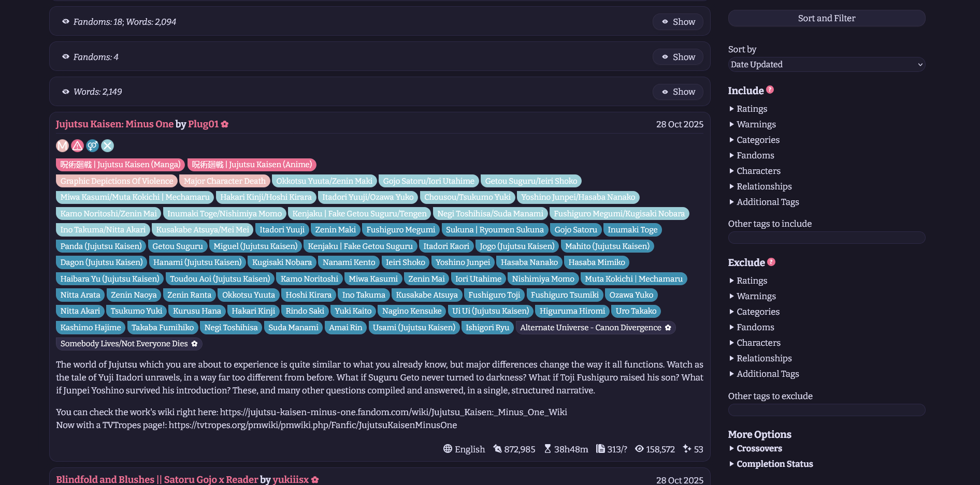
Task: Click the word count pencil icon
Action: pyautogui.click(x=497, y=449)
